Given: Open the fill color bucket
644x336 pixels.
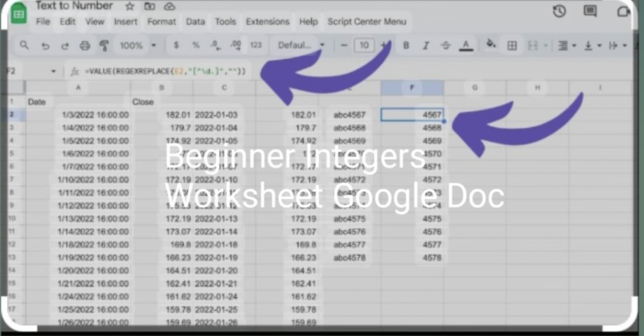Looking at the screenshot, I should tap(491, 45).
